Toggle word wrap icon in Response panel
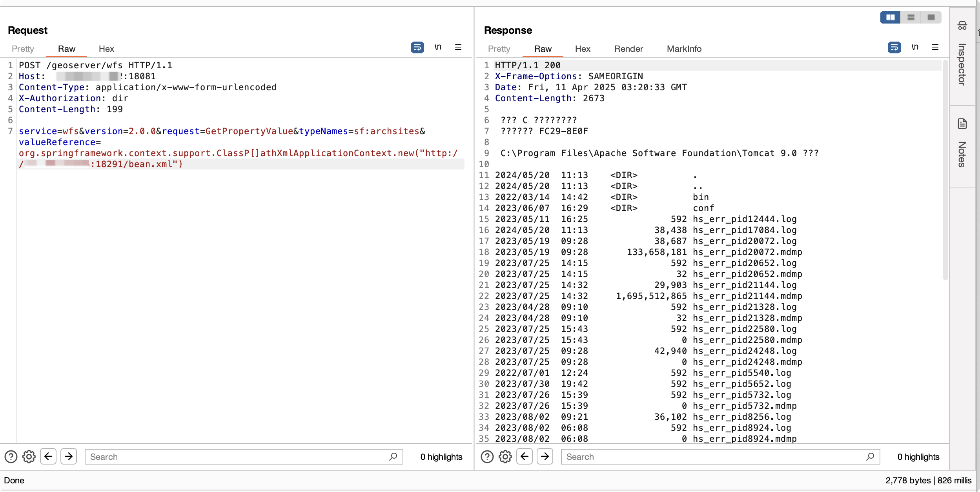The height and width of the screenshot is (492, 980). tap(894, 47)
